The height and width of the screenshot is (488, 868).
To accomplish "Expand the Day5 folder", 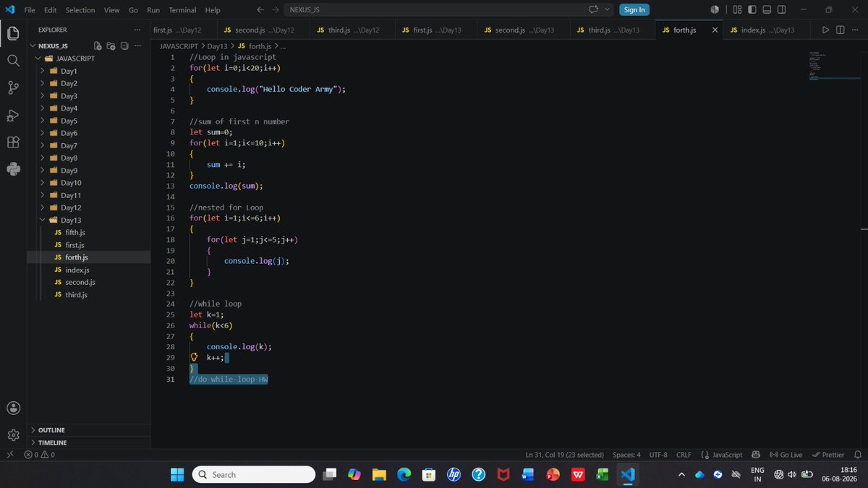I will 44,121.
